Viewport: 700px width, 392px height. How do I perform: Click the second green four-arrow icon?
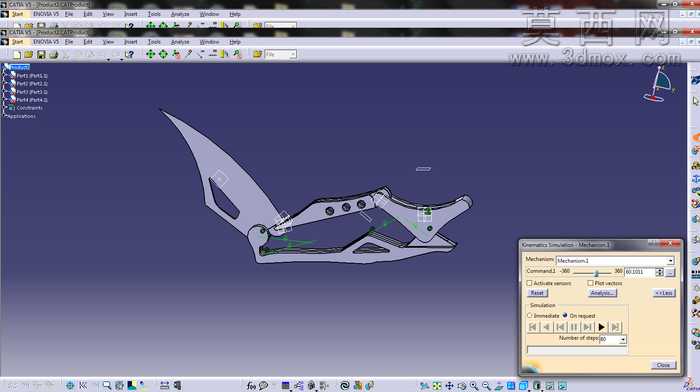[x=163, y=54]
